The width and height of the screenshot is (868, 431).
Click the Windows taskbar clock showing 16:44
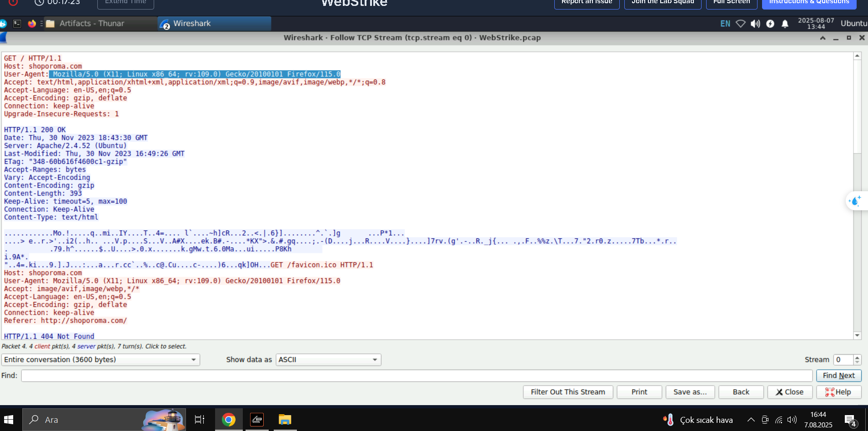818,420
